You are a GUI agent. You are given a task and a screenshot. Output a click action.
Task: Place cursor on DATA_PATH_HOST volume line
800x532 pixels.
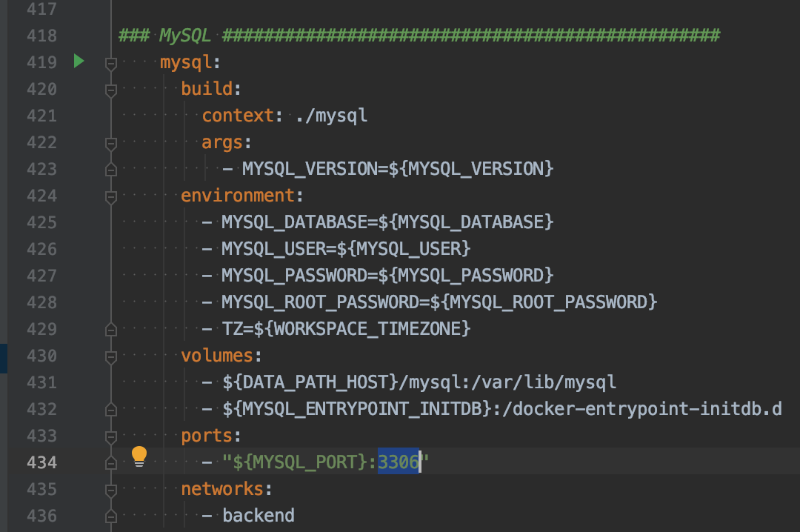[409, 382]
